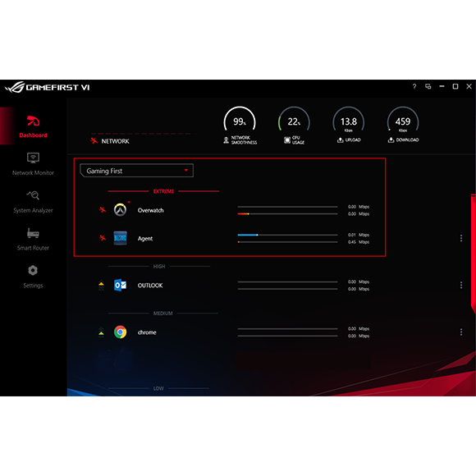The width and height of the screenshot is (476, 476).
Task: Toggle Overwatch extreme priority icon
Action: 103,210
